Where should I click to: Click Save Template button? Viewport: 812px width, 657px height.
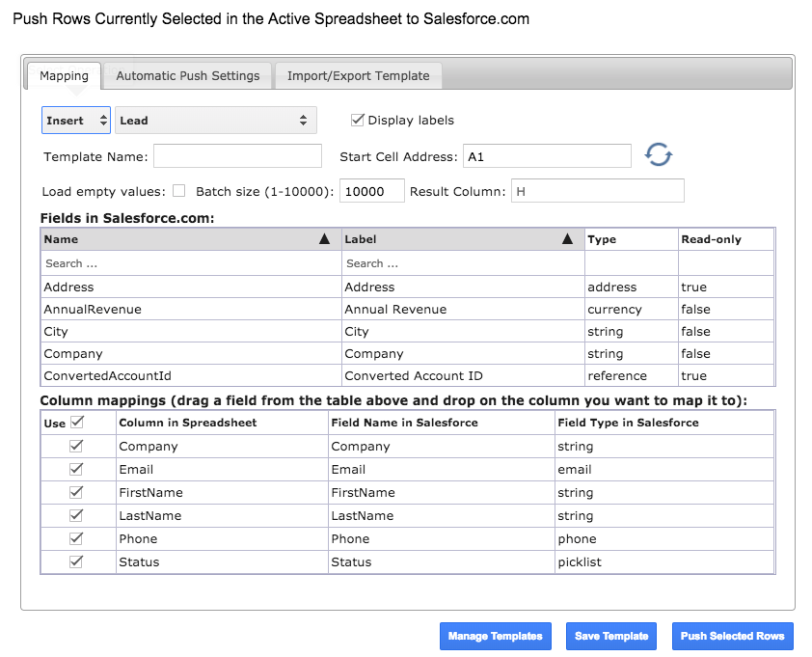click(x=611, y=636)
